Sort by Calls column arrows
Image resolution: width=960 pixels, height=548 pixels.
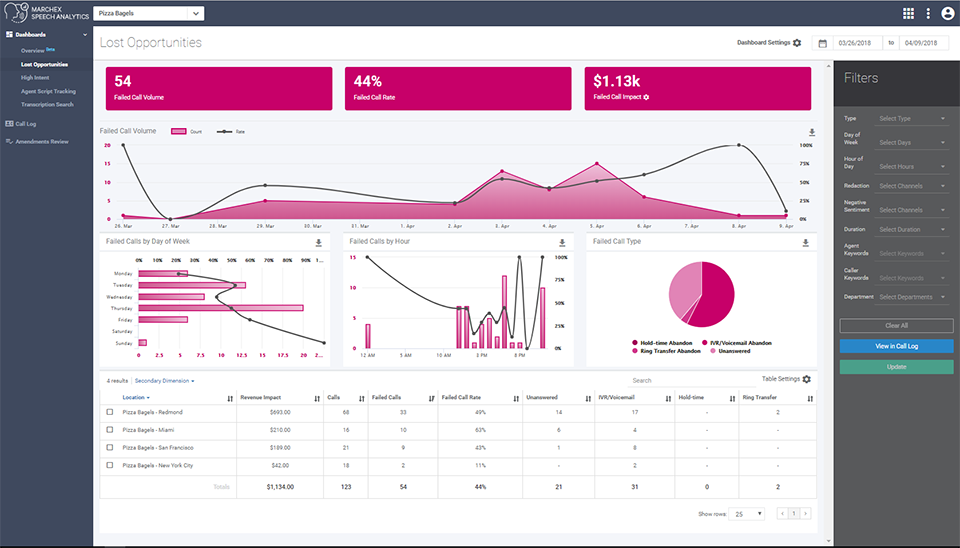point(362,399)
